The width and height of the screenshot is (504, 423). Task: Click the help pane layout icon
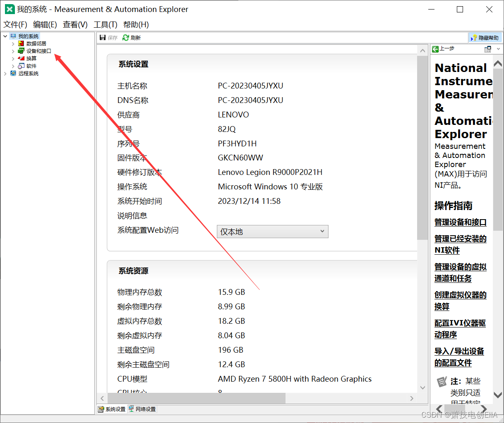(488, 49)
